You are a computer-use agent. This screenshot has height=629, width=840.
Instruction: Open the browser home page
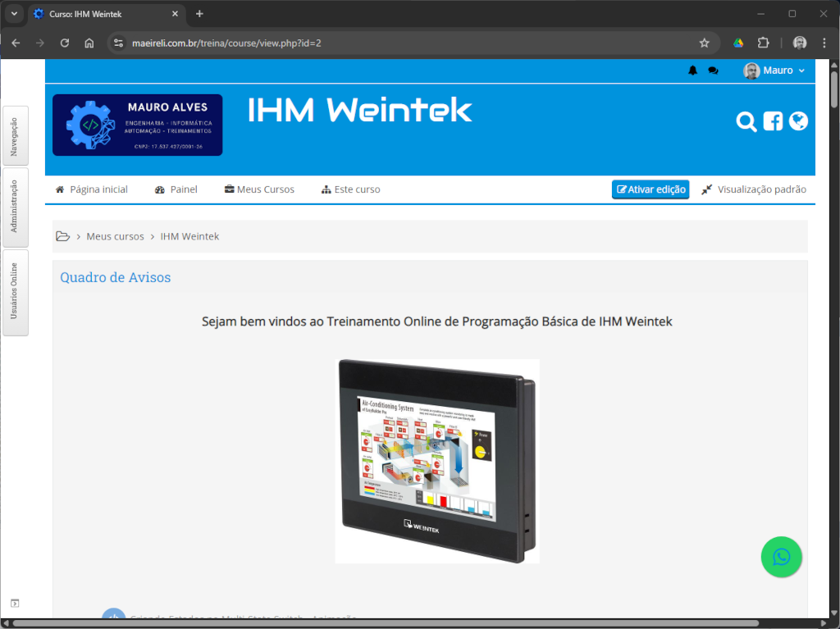click(x=89, y=43)
